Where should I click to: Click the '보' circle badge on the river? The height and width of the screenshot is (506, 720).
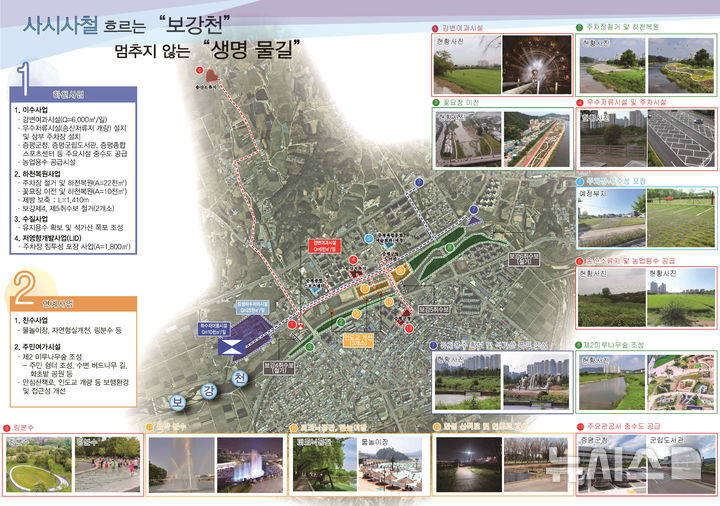coord(177,402)
